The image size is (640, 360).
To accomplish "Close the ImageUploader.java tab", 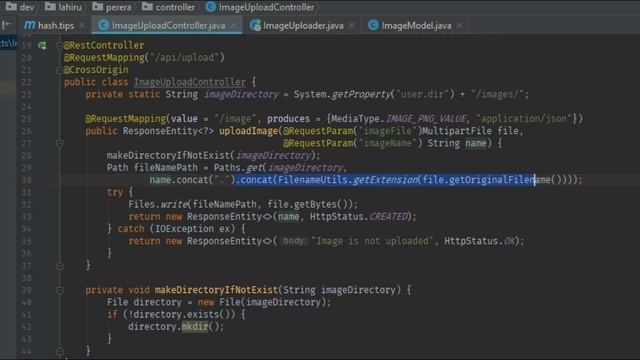I will click(x=352, y=25).
